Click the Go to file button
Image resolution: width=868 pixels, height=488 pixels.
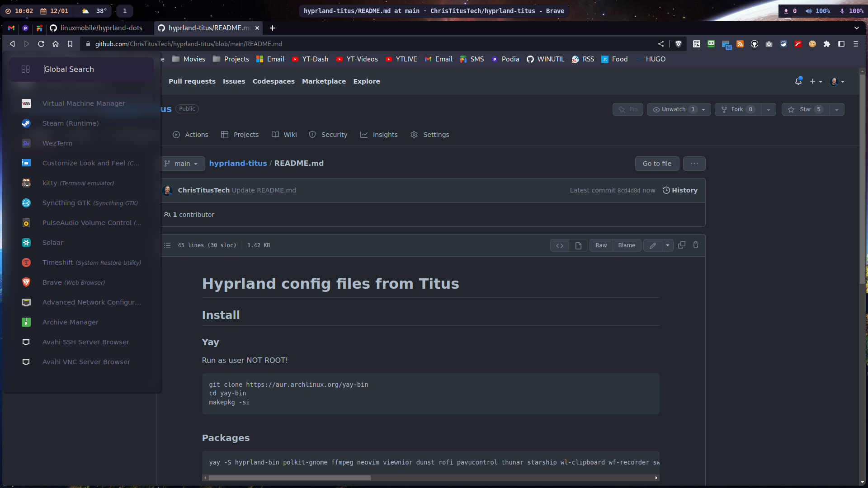pyautogui.click(x=657, y=164)
